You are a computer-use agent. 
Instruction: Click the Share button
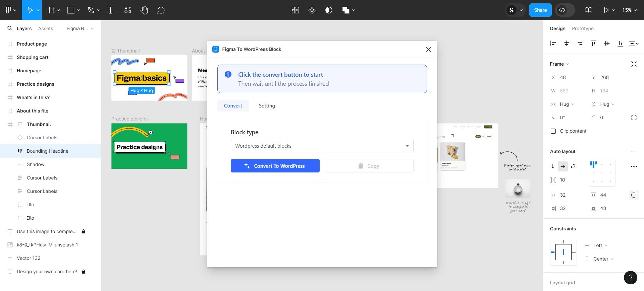(540, 10)
